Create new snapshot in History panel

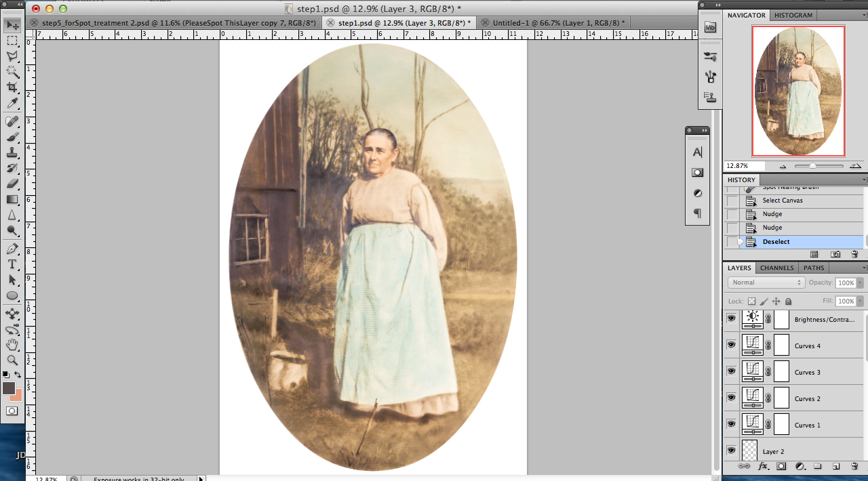(x=835, y=254)
